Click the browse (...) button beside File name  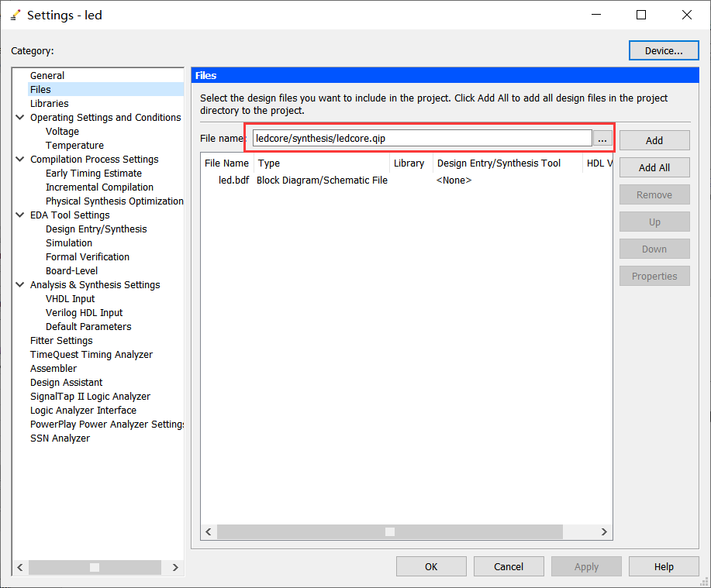coord(602,139)
